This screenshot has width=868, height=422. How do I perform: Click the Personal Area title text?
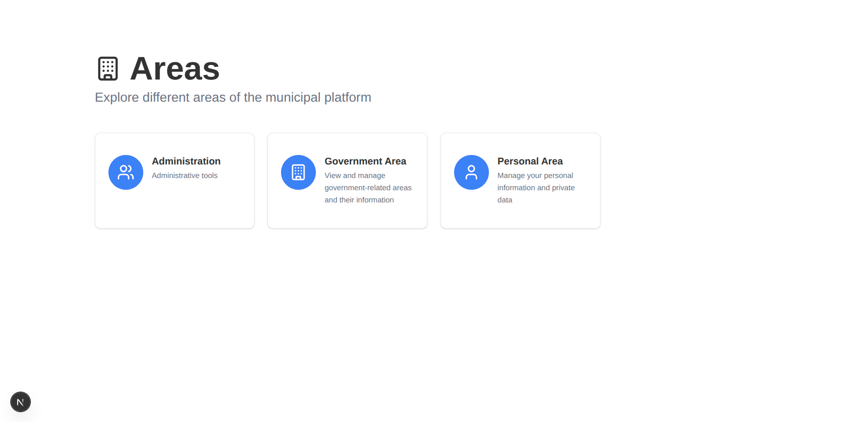530,161
